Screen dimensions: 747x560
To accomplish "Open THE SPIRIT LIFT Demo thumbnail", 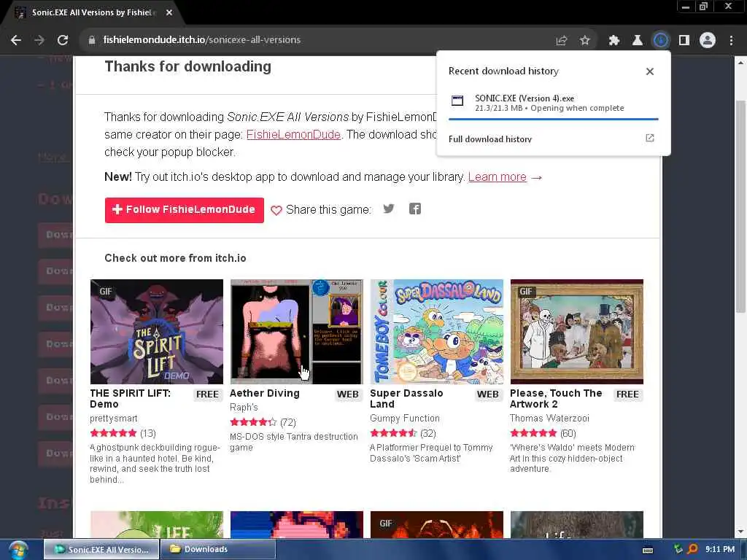I will [157, 332].
